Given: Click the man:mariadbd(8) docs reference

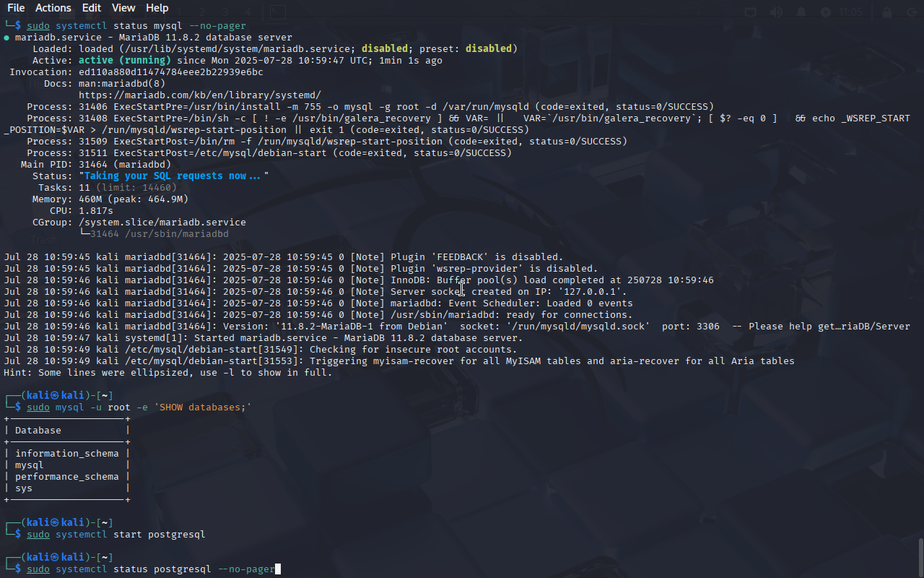Looking at the screenshot, I should tap(122, 84).
